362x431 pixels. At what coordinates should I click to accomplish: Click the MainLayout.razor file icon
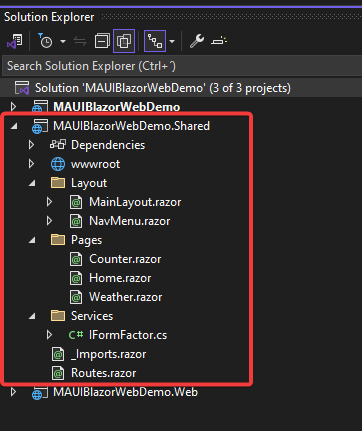76,202
